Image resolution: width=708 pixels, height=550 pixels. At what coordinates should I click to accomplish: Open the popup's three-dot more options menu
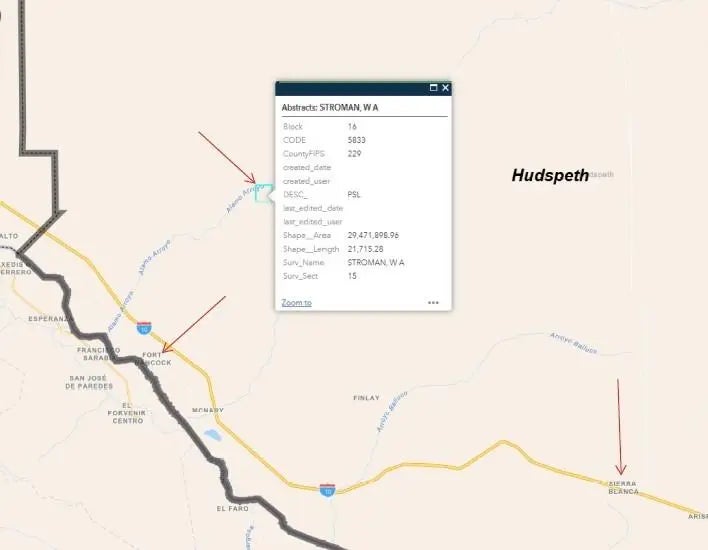click(x=433, y=303)
